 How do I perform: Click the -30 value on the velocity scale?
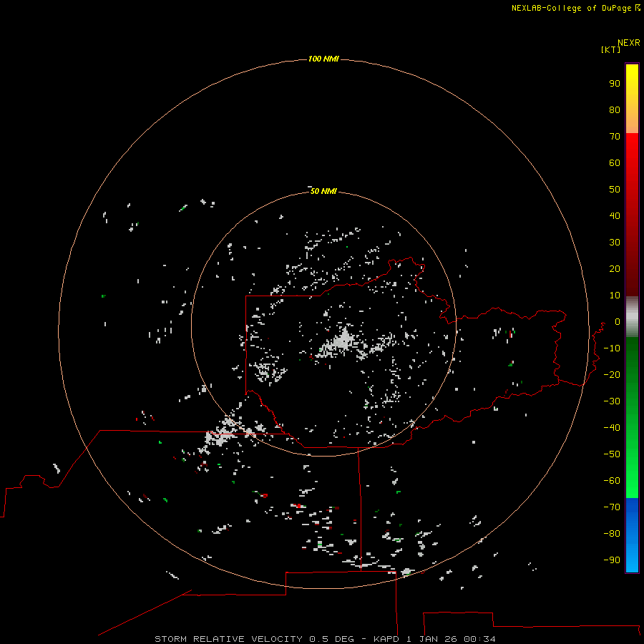pos(612,401)
